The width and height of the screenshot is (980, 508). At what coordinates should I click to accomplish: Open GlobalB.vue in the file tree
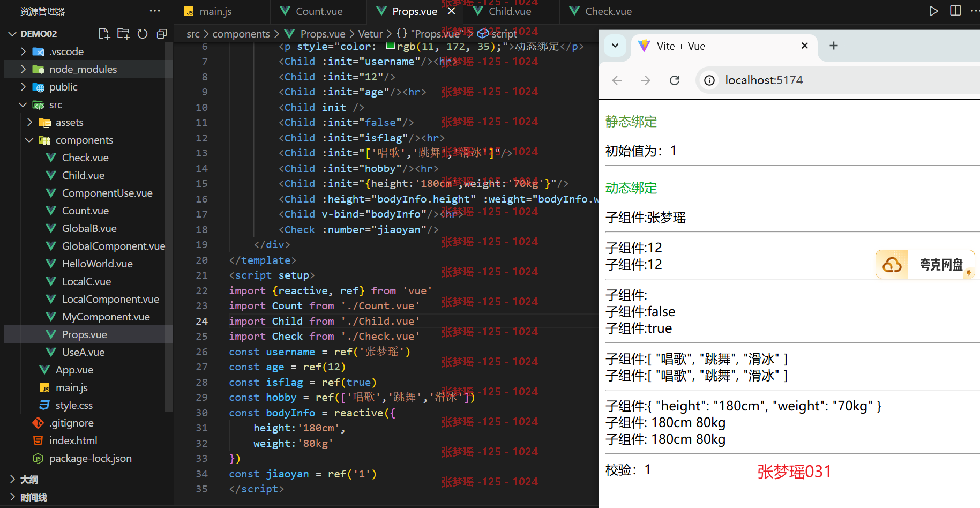tap(88, 228)
